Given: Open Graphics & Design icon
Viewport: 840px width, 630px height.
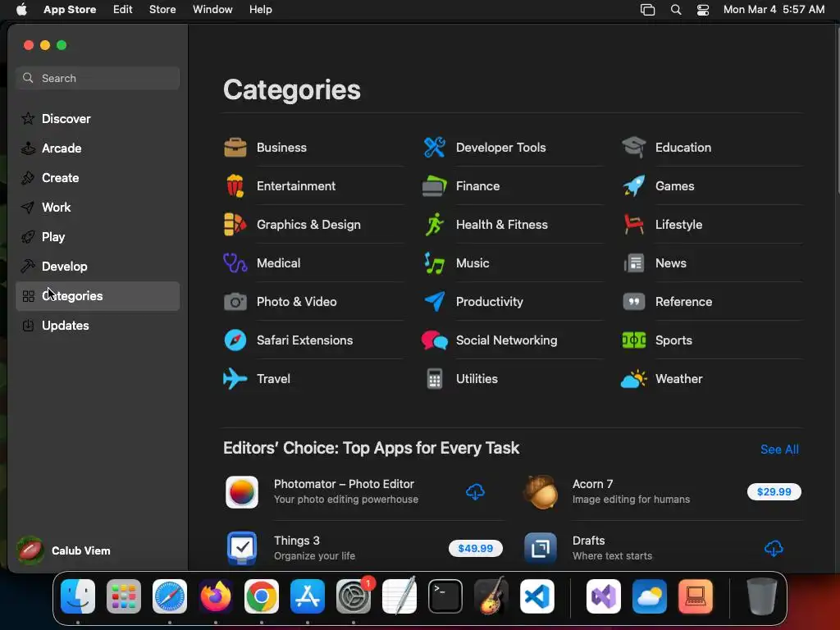Looking at the screenshot, I should (x=235, y=225).
